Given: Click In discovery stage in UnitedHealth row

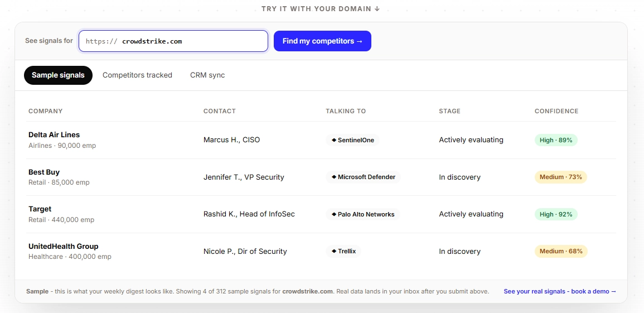Looking at the screenshot, I should pos(459,252).
